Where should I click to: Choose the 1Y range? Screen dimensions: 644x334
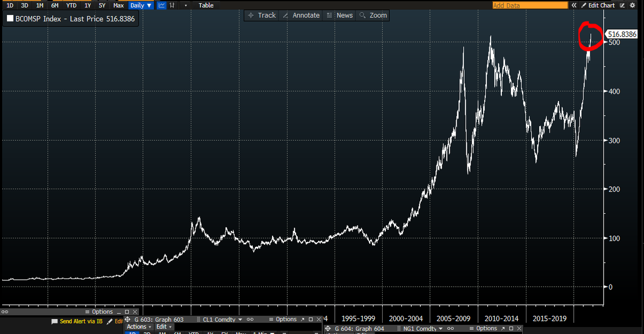coord(87,5)
